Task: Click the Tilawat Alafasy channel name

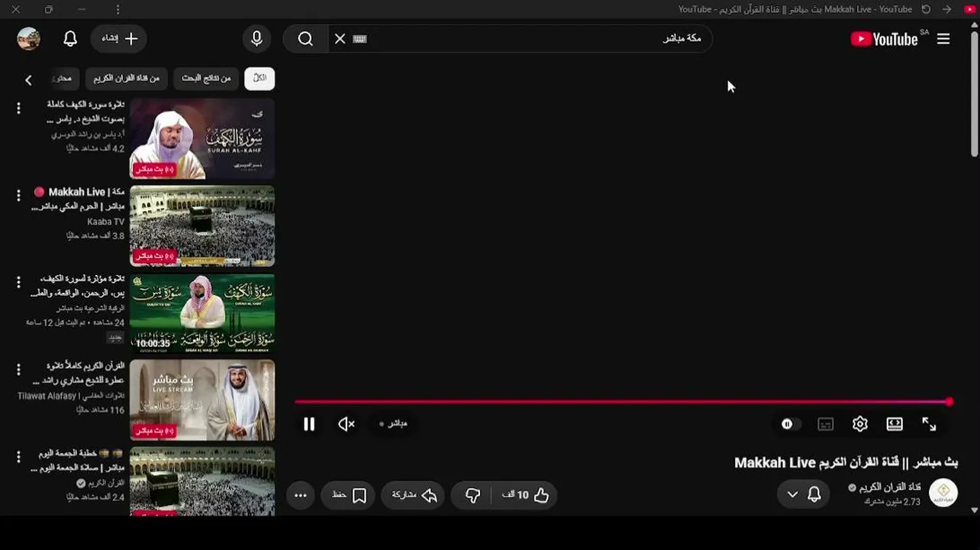Action: [71, 396]
